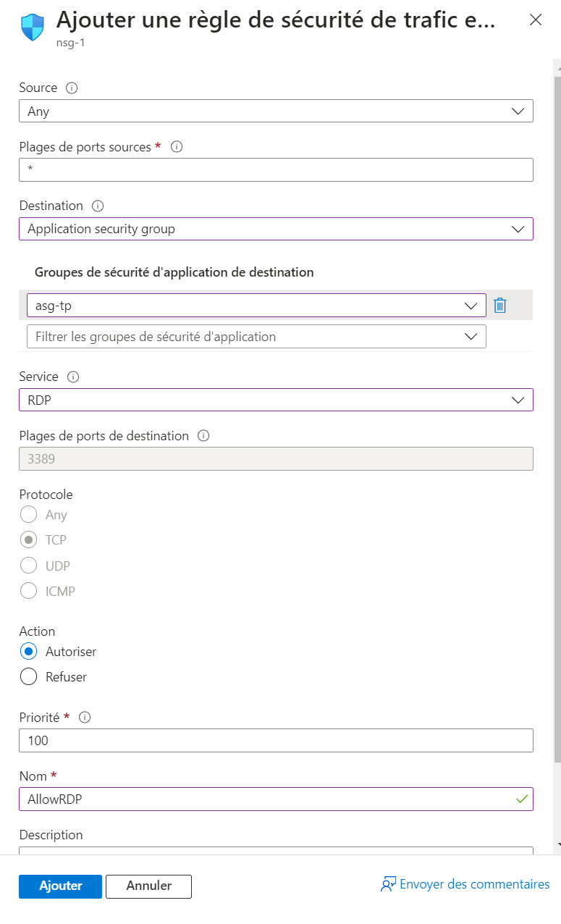Click the info icon next to Destination
This screenshot has width=561, height=924.
tap(98, 206)
